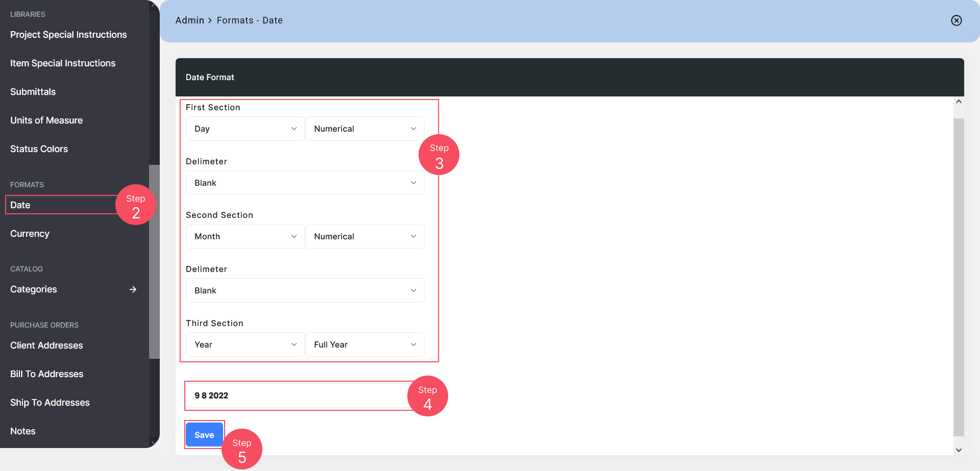This screenshot has width=980, height=471.
Task: Click the FORMATS sidebar heading
Action: tap(27, 185)
